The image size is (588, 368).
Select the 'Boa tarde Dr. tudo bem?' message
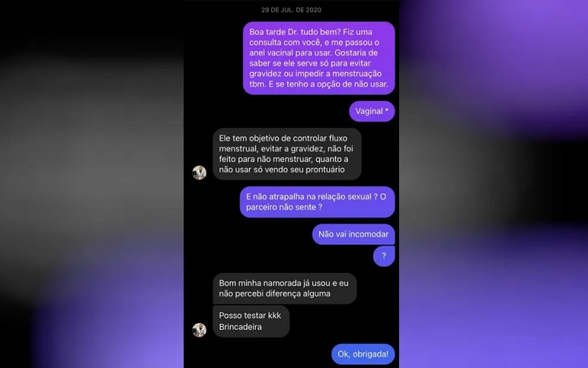tap(319, 58)
